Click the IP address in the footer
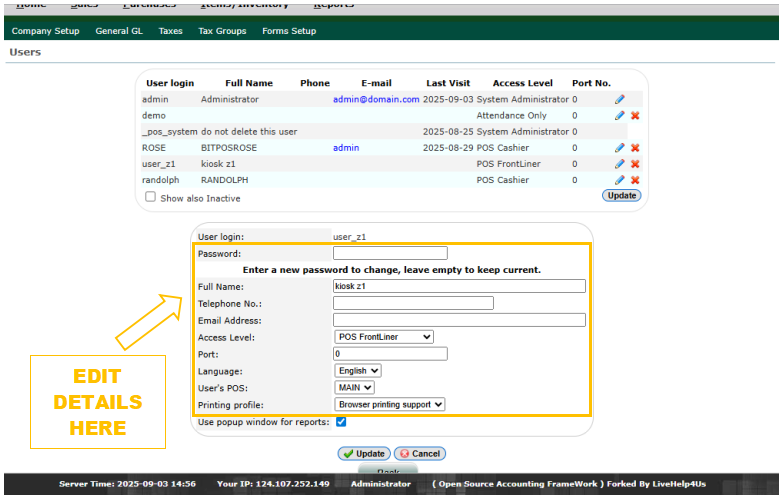Image resolution: width=782 pixels, height=498 pixels. pos(273,484)
